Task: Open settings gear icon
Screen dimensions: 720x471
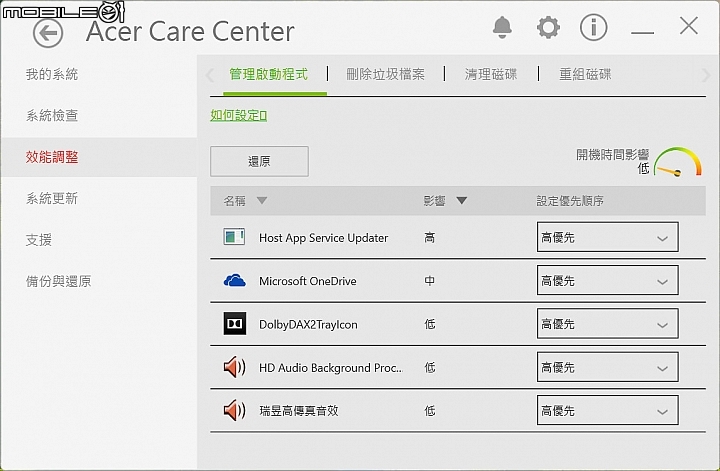Action: 548,28
